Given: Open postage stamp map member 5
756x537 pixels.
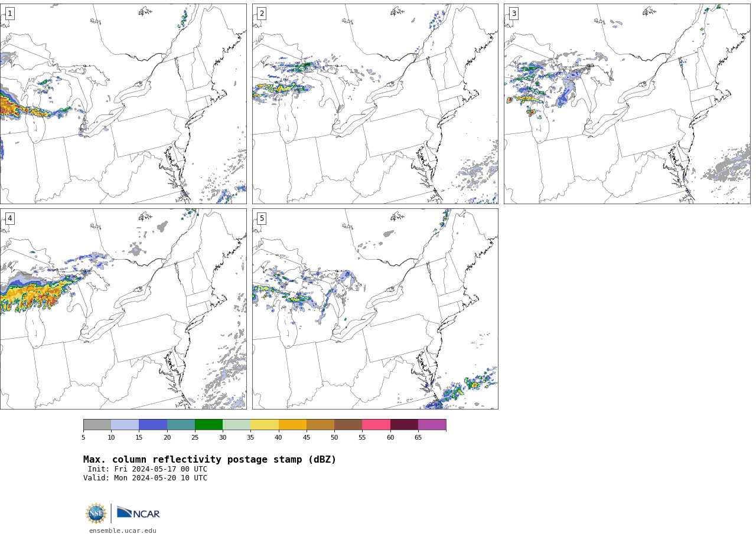Looking at the screenshot, I should click(x=375, y=309).
